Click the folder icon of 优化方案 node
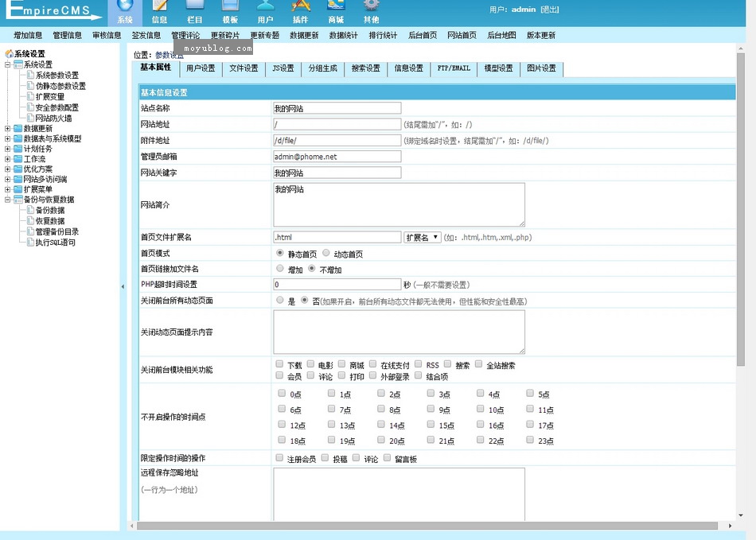The width and height of the screenshot is (756, 540). pos(18,169)
